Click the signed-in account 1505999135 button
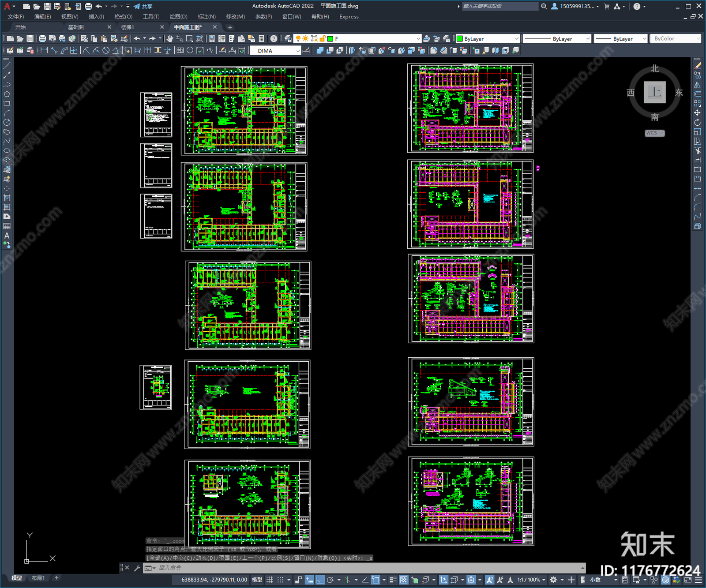Screen dimensions: 706x588 click(x=575, y=6)
